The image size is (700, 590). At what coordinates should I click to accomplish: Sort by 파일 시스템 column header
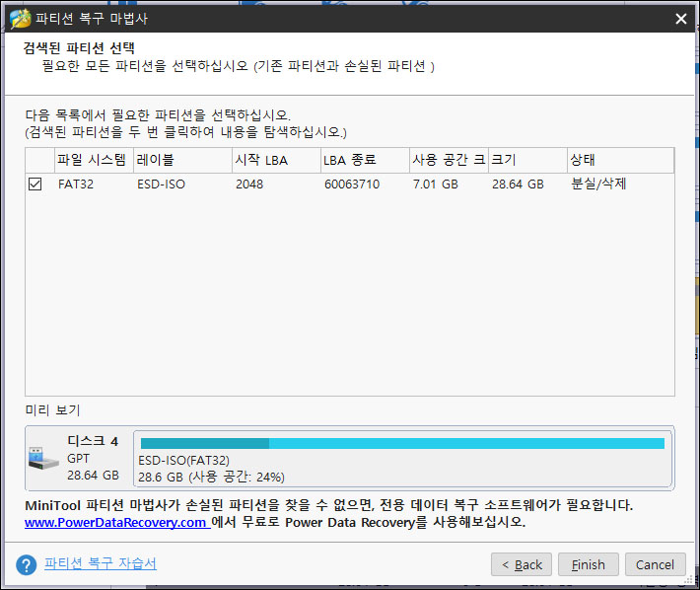click(x=94, y=160)
